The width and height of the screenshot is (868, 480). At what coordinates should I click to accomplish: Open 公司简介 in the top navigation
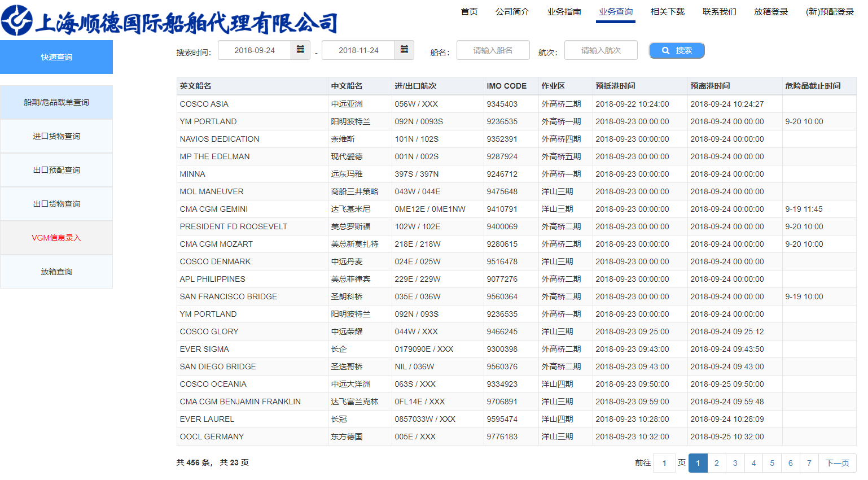[x=512, y=12]
